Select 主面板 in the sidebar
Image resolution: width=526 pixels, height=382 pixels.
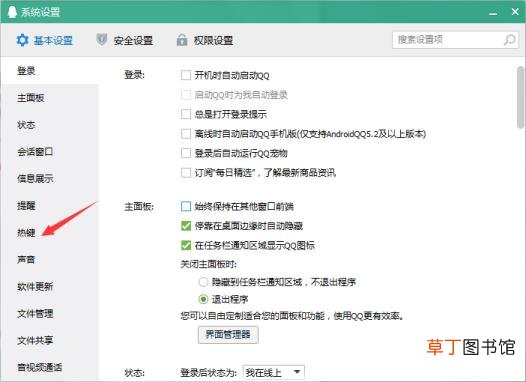tap(50, 98)
